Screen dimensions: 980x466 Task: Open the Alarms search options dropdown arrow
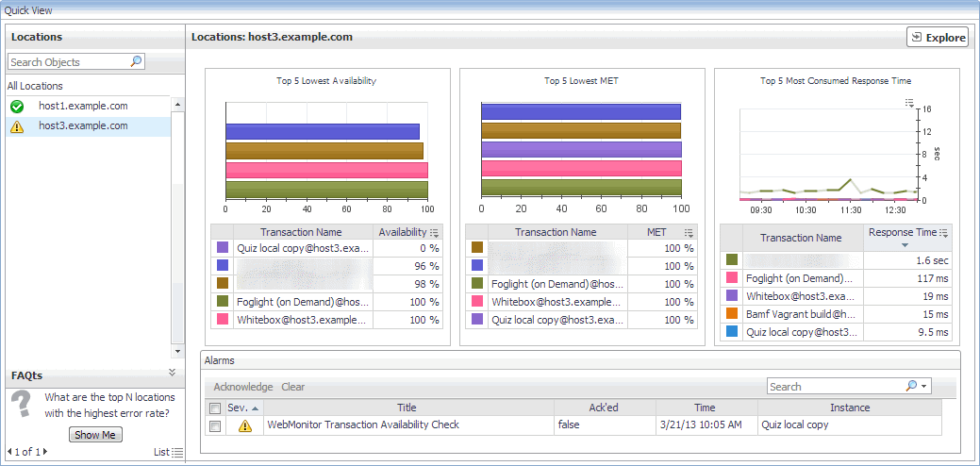(x=924, y=387)
